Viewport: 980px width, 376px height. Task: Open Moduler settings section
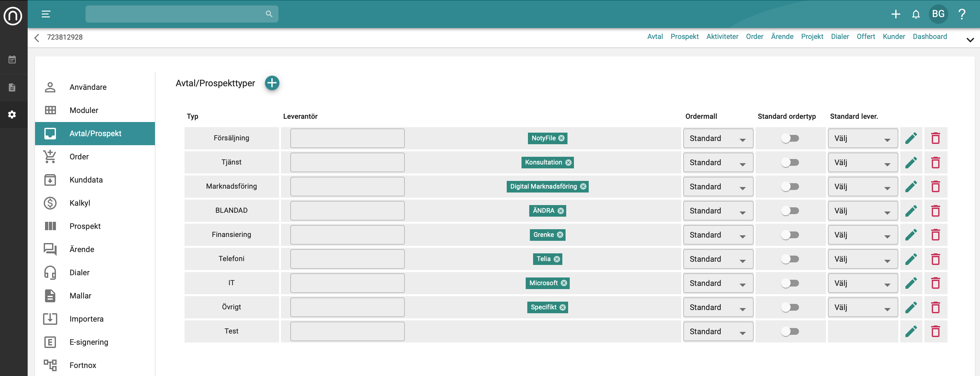(95, 110)
